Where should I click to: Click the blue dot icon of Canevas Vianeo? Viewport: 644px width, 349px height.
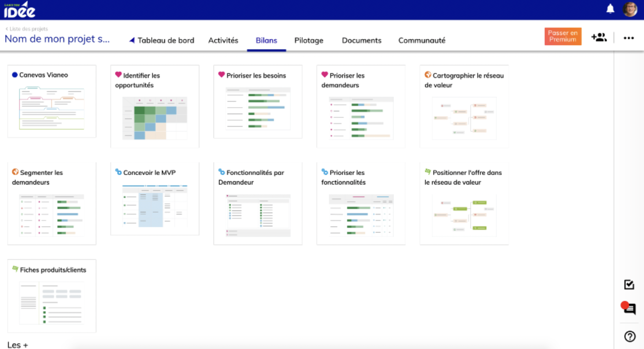(15, 75)
